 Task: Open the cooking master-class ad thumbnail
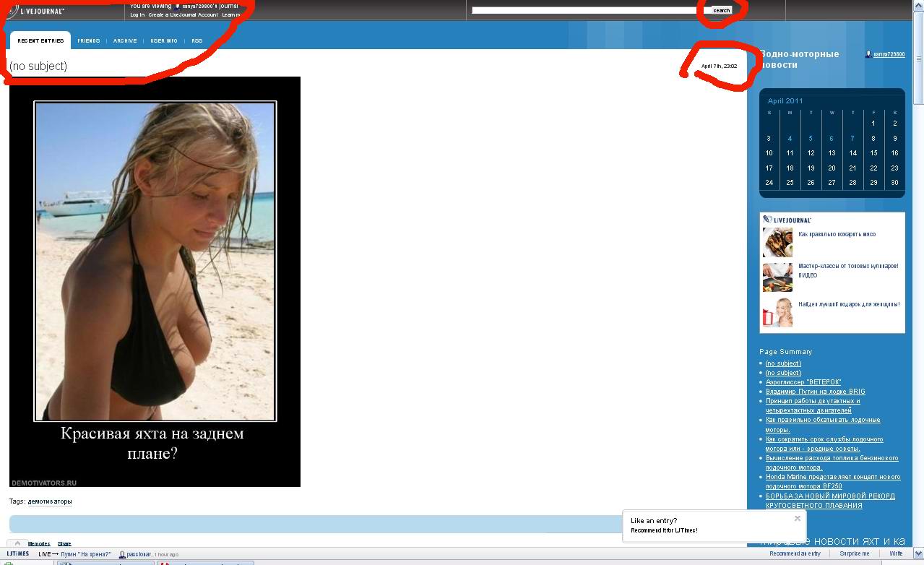click(x=777, y=277)
